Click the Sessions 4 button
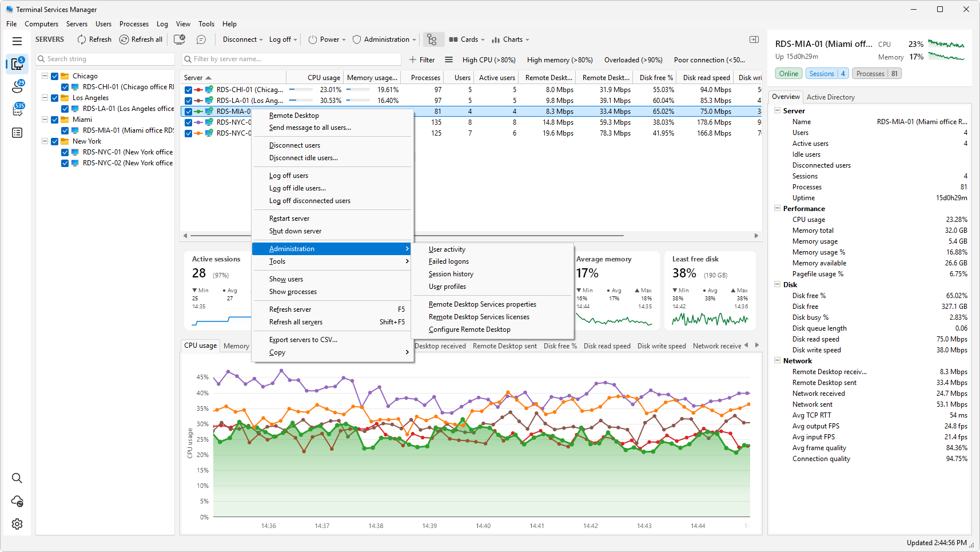This screenshot has width=980, height=552. 827,74
